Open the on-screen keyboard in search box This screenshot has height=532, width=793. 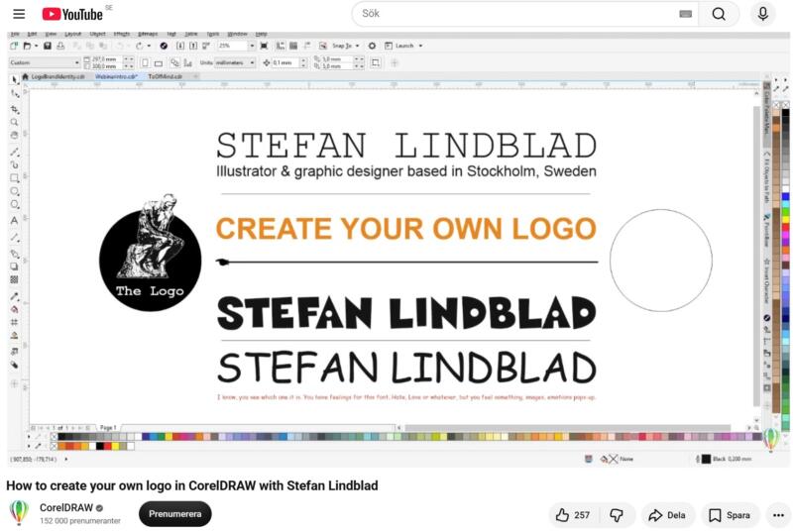tap(685, 14)
